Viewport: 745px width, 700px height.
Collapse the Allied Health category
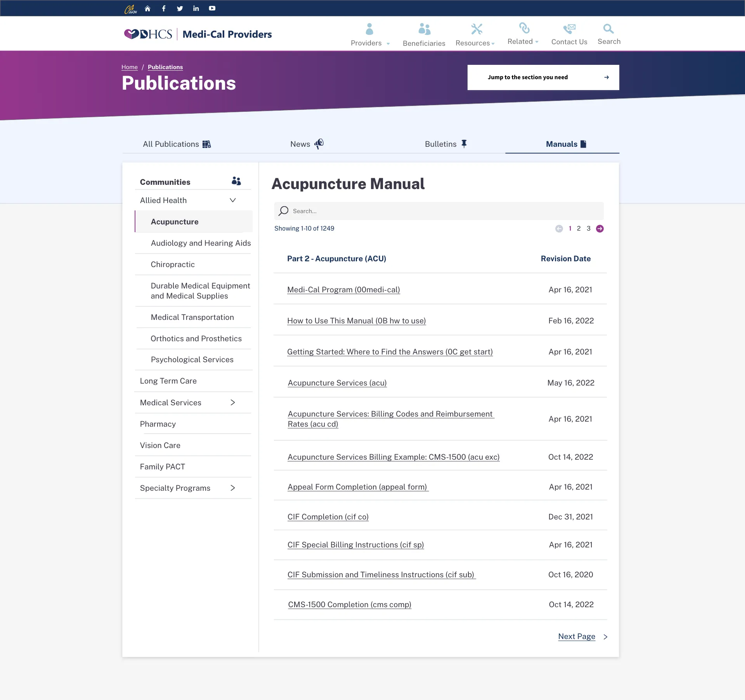tap(233, 200)
